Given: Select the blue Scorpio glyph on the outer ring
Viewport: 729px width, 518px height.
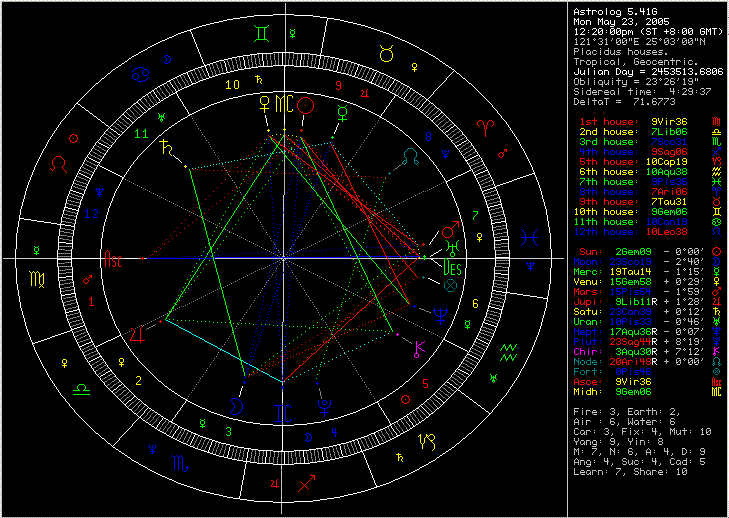Looking at the screenshot, I should 181,464.
